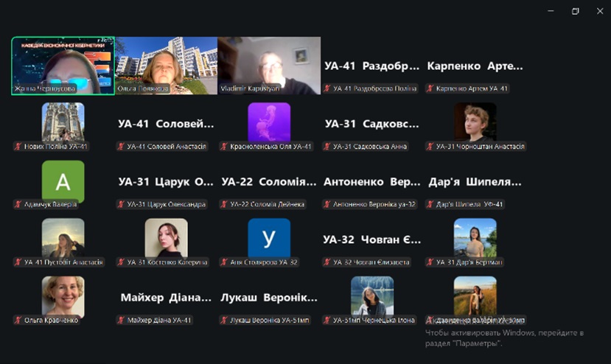
Task: Click muted mic icon beside Vladimir Kapustyan
Action: click(224, 88)
